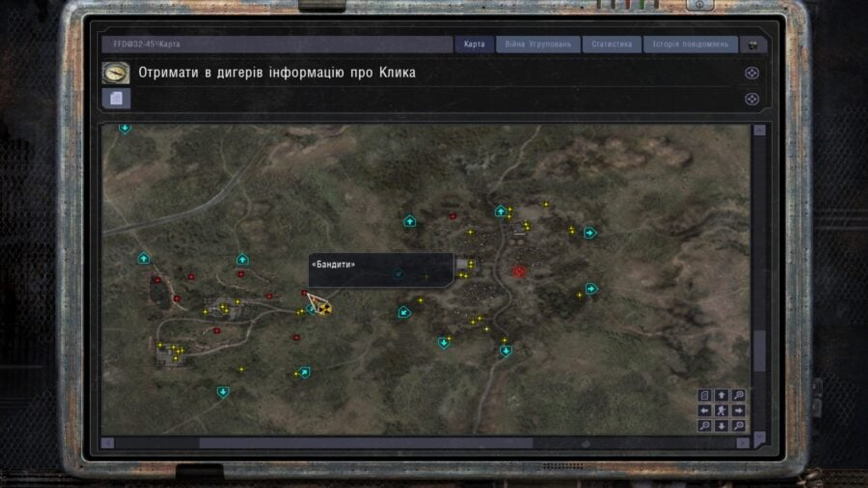Image resolution: width=868 pixels, height=488 pixels.
Task: Select the quest Отримати в дигерів інформацію про Клика
Action: click(x=277, y=72)
